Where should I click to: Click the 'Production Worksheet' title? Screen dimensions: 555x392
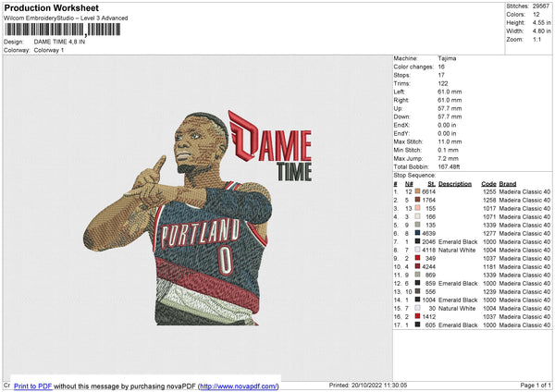51,7
